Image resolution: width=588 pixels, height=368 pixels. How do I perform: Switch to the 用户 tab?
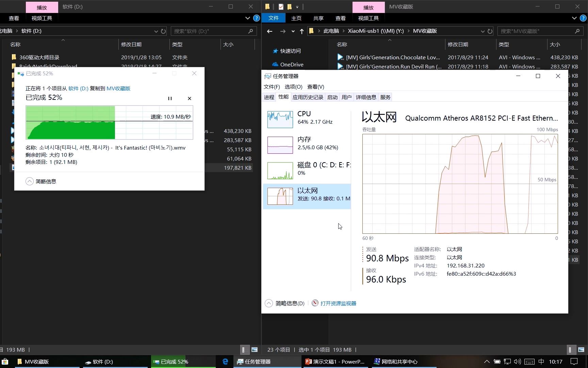[x=346, y=97]
